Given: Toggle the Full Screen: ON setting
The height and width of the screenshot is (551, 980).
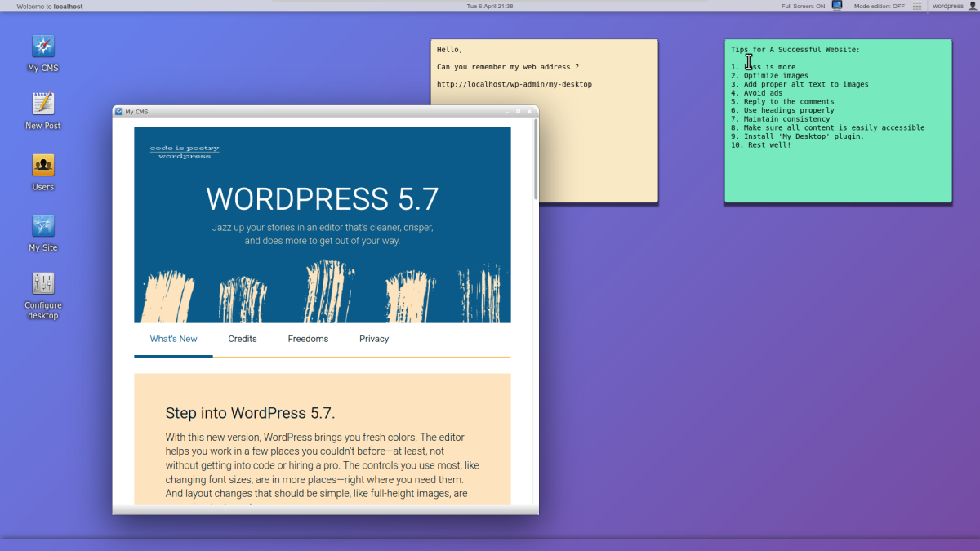Looking at the screenshot, I should [x=803, y=6].
